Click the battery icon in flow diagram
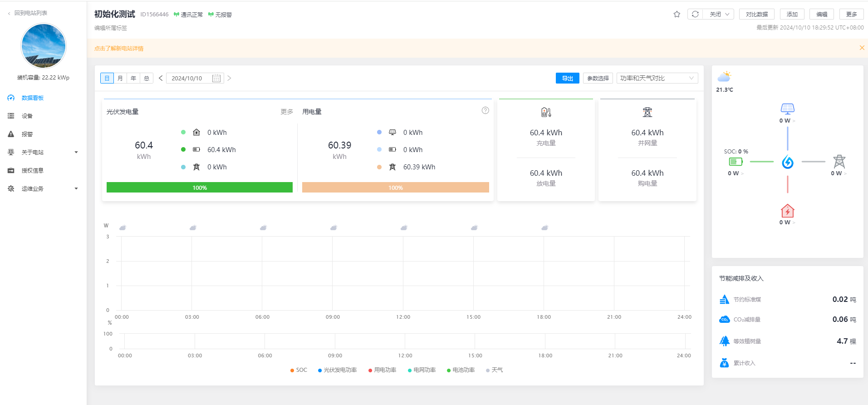Screen dimensions: 868x405 (736, 162)
